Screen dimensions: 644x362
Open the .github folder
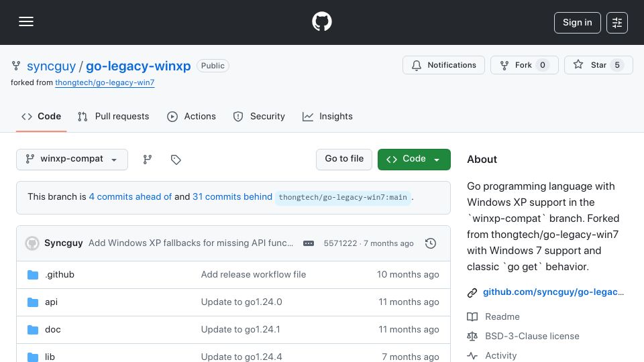tap(60, 275)
